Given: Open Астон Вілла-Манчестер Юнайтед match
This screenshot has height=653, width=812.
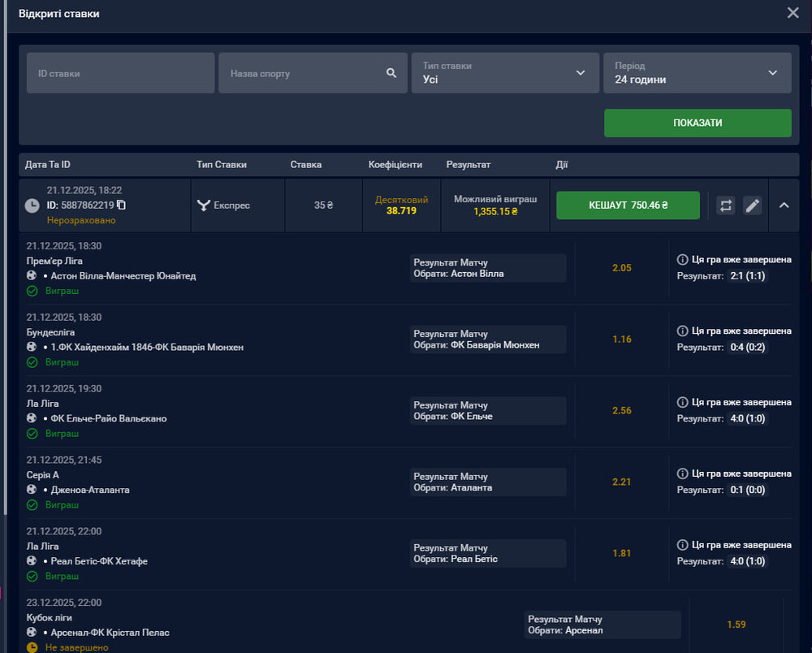Looking at the screenshot, I should coord(119,276).
